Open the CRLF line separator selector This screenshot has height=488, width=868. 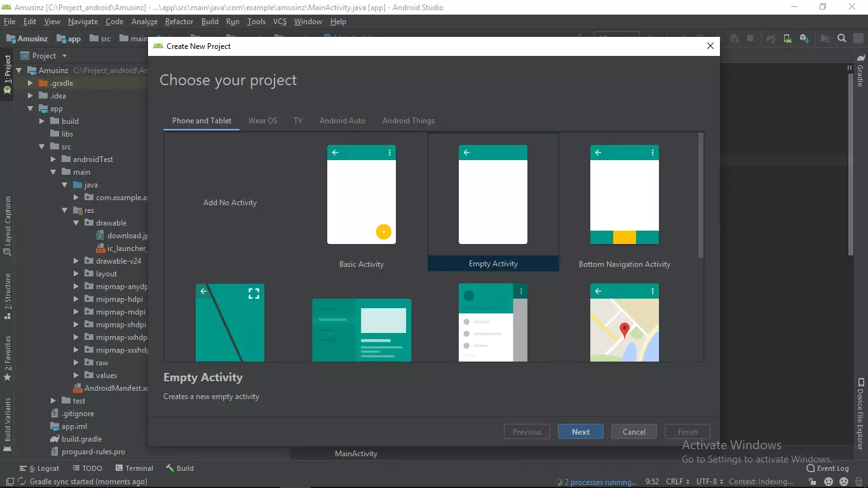coord(677,482)
